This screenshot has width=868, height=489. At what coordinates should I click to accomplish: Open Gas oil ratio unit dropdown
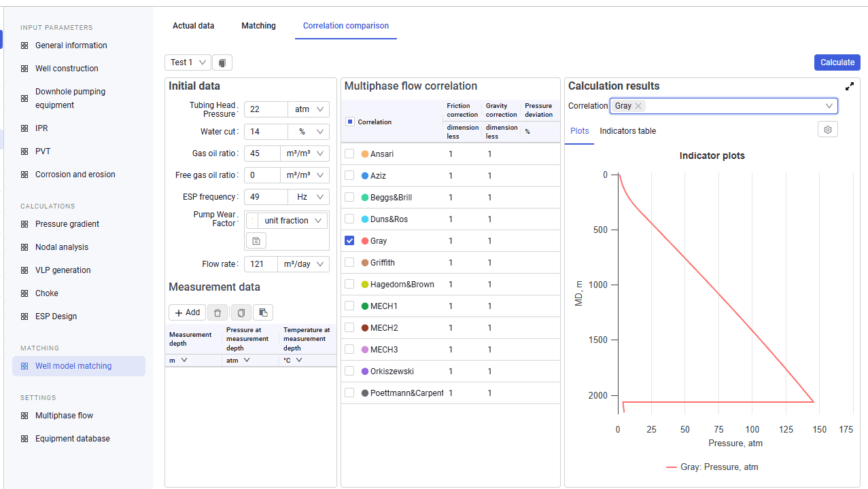(305, 153)
